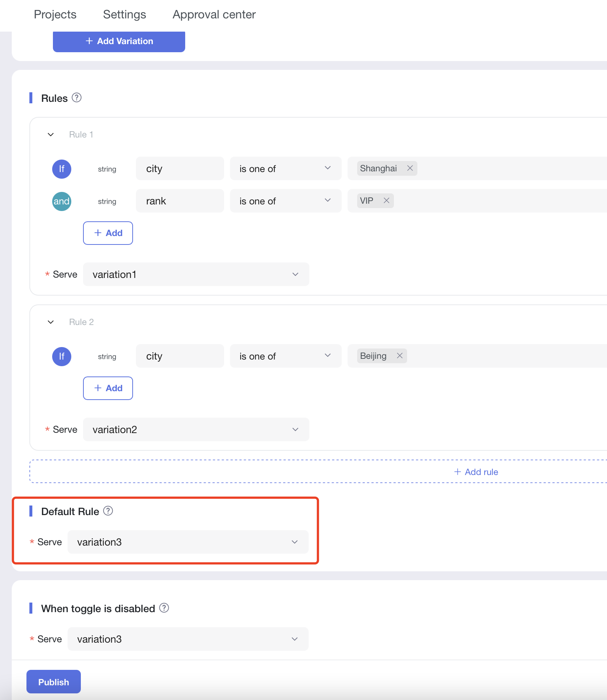
Task: Click the 'and' condition badge
Action: pyautogui.click(x=62, y=201)
